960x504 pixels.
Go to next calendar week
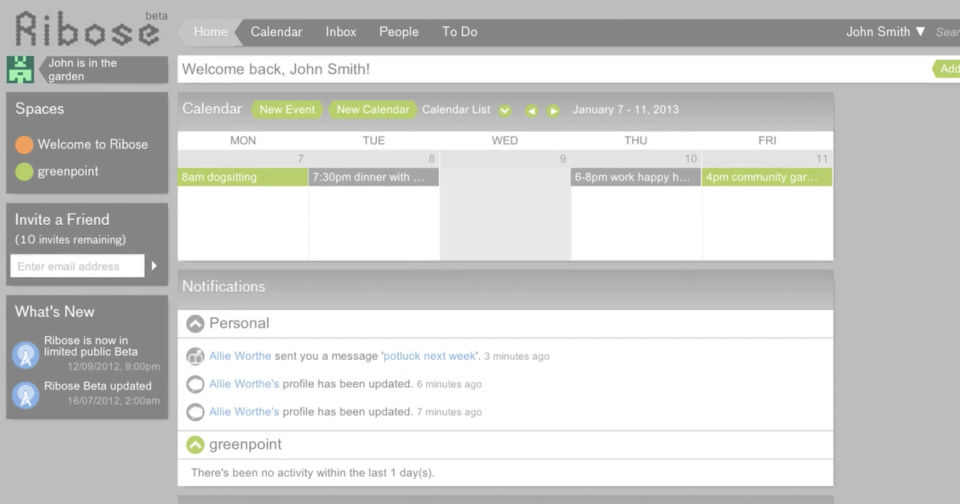pyautogui.click(x=553, y=111)
